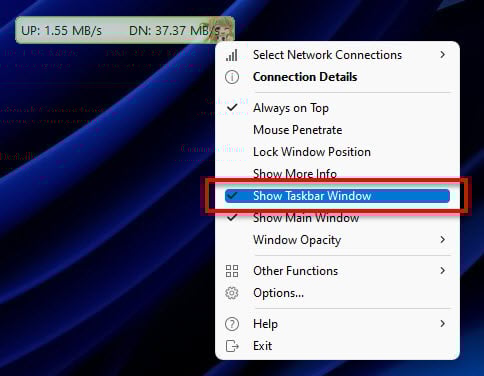Click the info circle icon beside Connection Details
484x376 pixels.
pyautogui.click(x=232, y=77)
